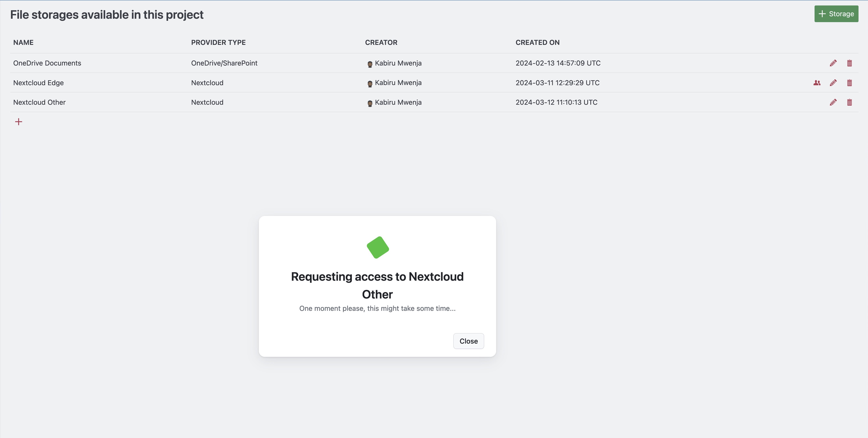Click Kabiru Mwenja in OneDrive row
The image size is (868, 438).
point(398,63)
